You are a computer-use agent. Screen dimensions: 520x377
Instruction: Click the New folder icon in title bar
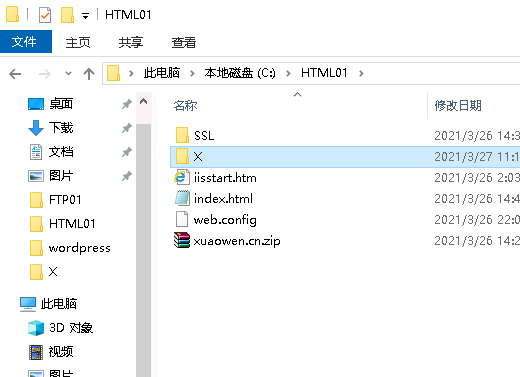pos(67,15)
